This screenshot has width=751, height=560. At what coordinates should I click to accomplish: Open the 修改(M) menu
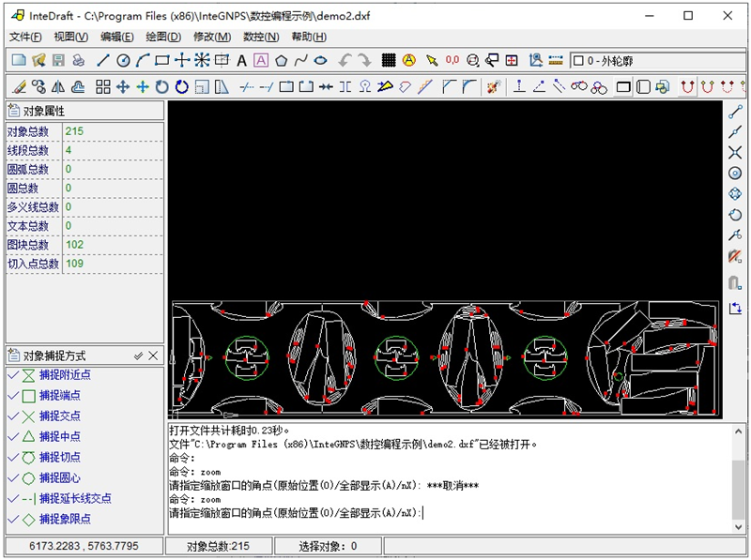[212, 37]
